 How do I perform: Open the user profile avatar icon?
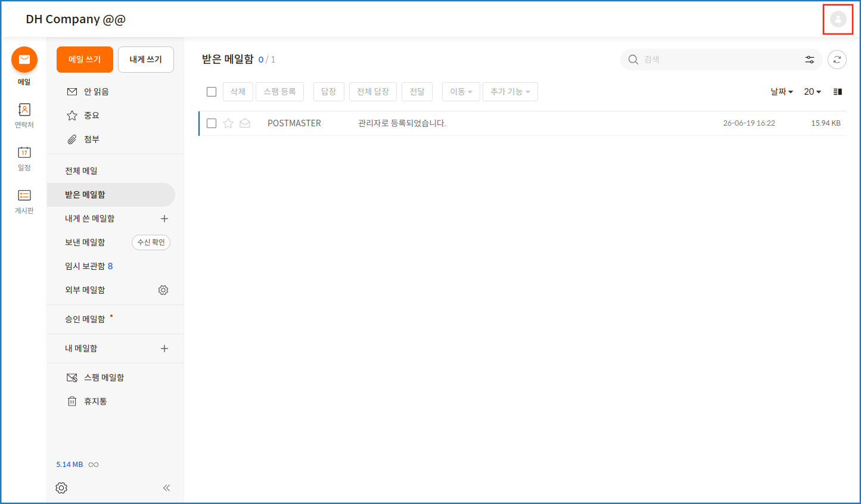(x=838, y=19)
